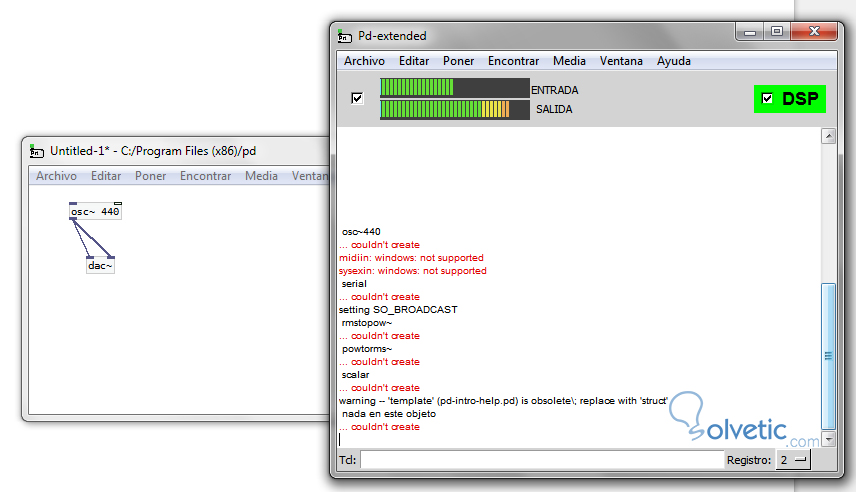
Task: Select the dac~ object box
Action: [x=100, y=265]
